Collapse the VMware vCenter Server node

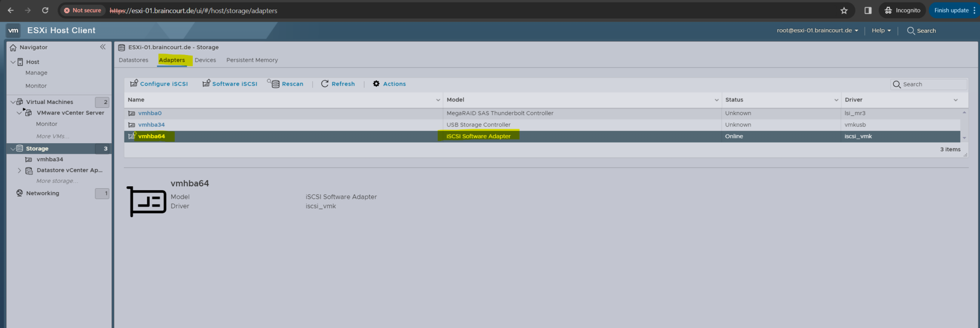(19, 113)
